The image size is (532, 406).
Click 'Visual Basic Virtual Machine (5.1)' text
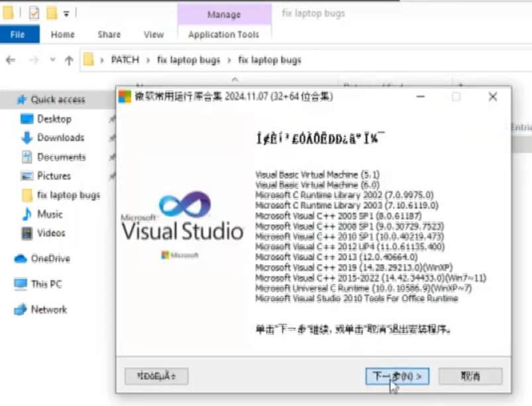click(x=317, y=175)
